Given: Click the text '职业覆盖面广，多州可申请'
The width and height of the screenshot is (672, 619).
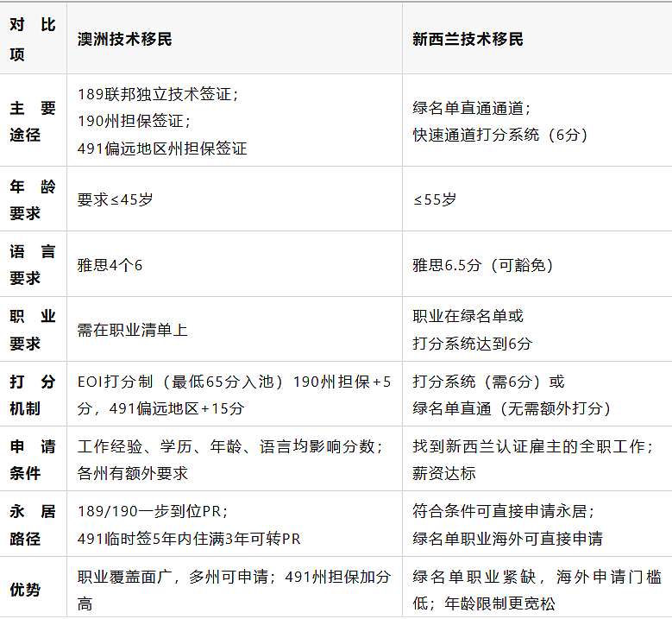Looking at the screenshot, I should click(173, 577).
